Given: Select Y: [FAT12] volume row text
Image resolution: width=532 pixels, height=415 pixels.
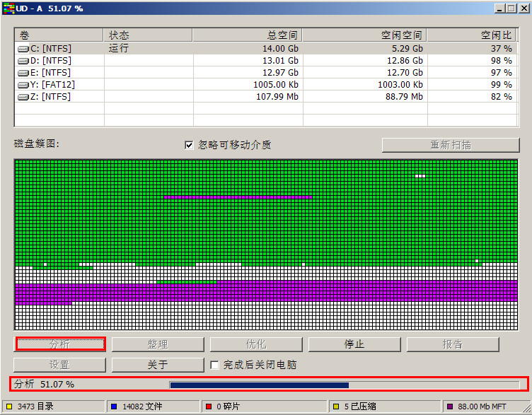Looking at the screenshot, I should pyautogui.click(x=52, y=85).
